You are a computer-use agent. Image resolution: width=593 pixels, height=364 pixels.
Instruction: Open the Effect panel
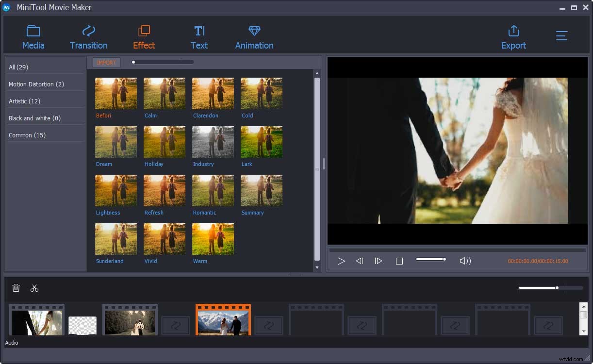(144, 36)
